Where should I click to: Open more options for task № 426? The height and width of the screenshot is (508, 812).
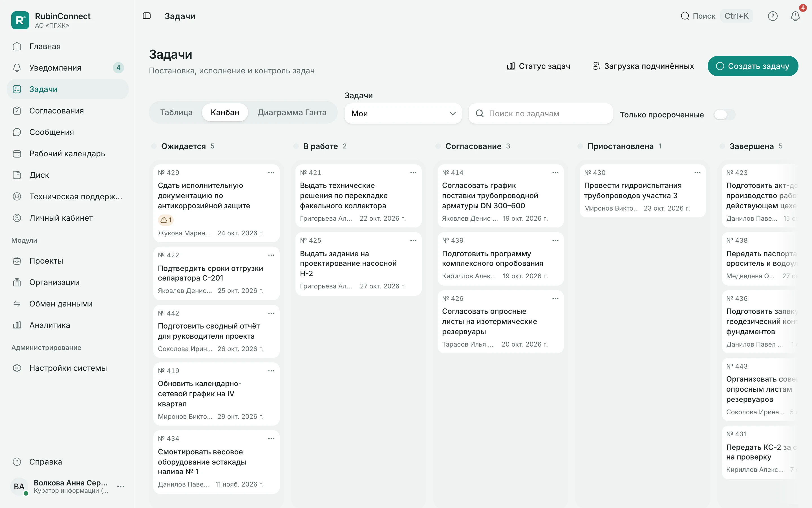[x=555, y=298]
